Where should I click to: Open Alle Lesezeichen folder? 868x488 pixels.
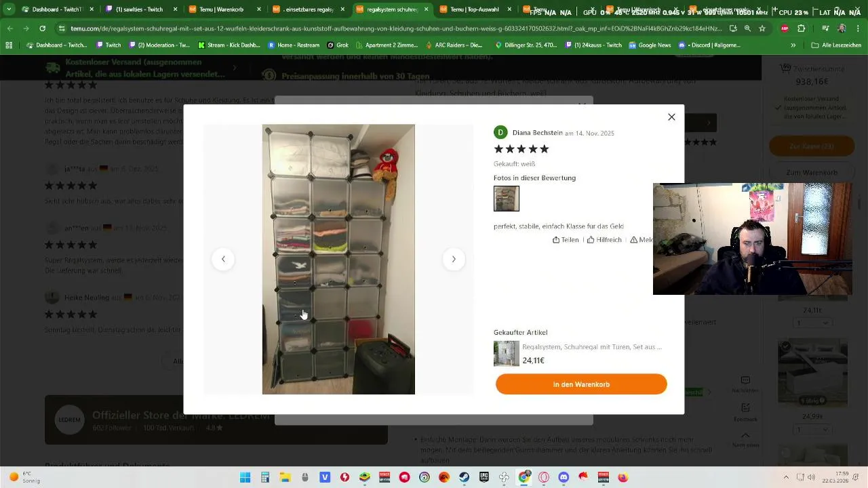point(835,45)
